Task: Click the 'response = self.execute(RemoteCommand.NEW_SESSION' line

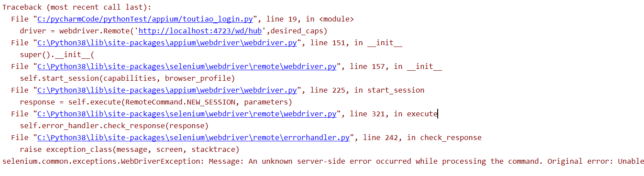Action: 156,102
